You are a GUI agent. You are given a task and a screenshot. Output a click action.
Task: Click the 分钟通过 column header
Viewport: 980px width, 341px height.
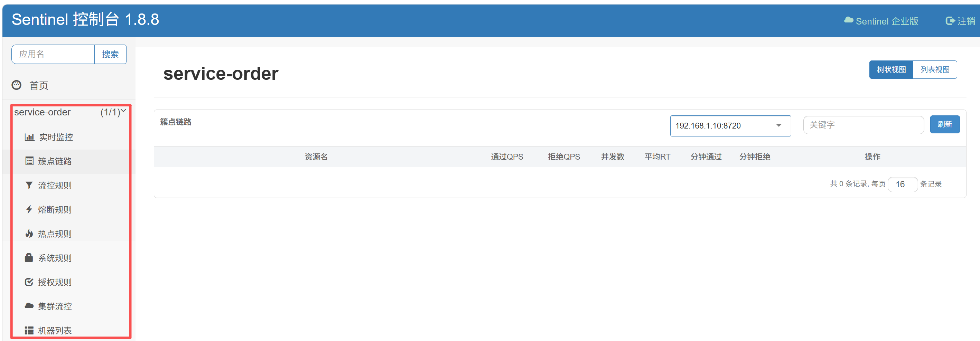click(x=706, y=157)
